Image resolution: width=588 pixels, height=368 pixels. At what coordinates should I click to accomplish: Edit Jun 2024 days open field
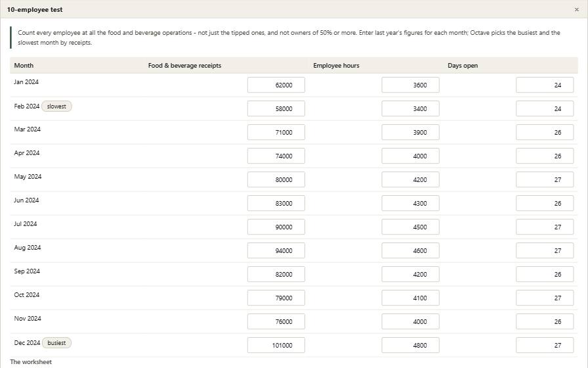coord(545,203)
